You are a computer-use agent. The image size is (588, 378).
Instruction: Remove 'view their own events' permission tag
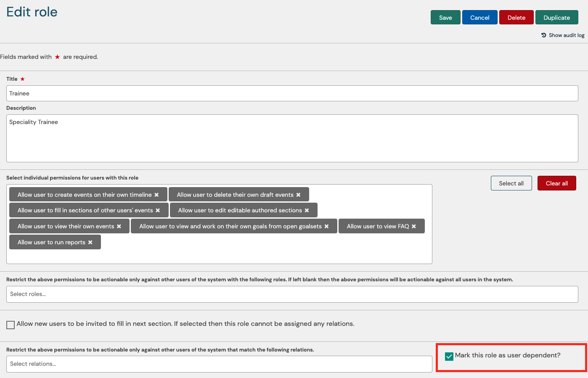[x=119, y=226]
